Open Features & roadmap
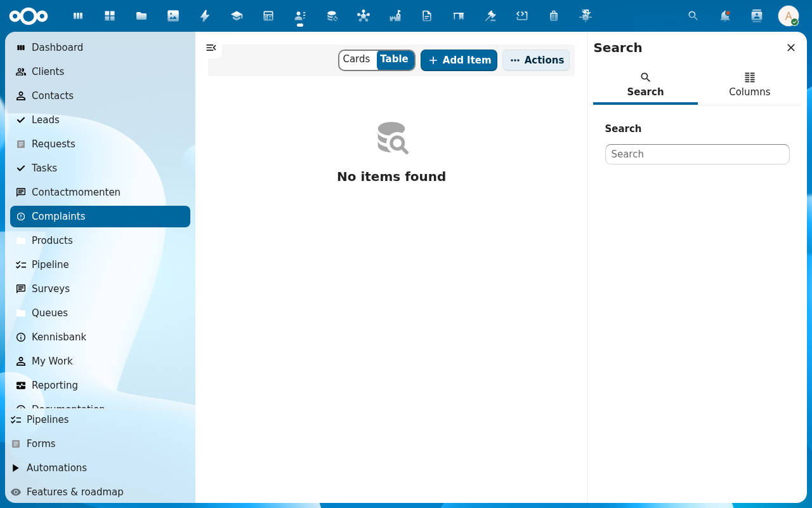The width and height of the screenshot is (812, 508). (x=100, y=492)
